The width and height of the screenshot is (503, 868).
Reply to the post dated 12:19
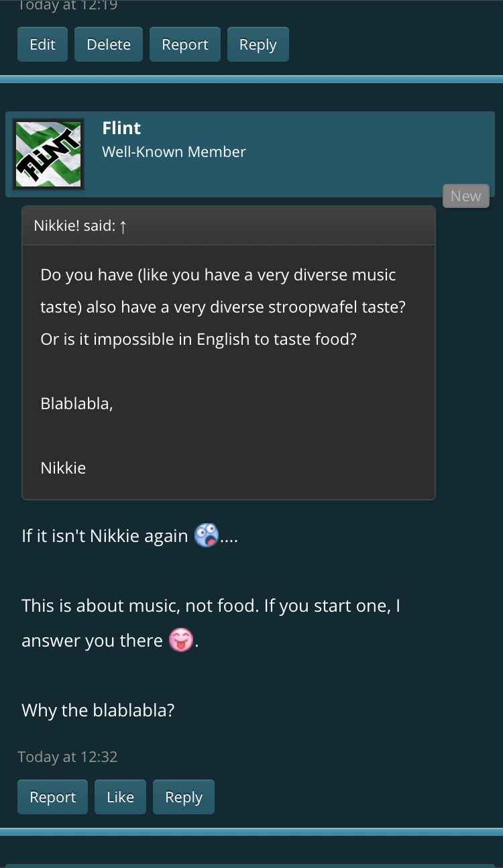coord(258,44)
